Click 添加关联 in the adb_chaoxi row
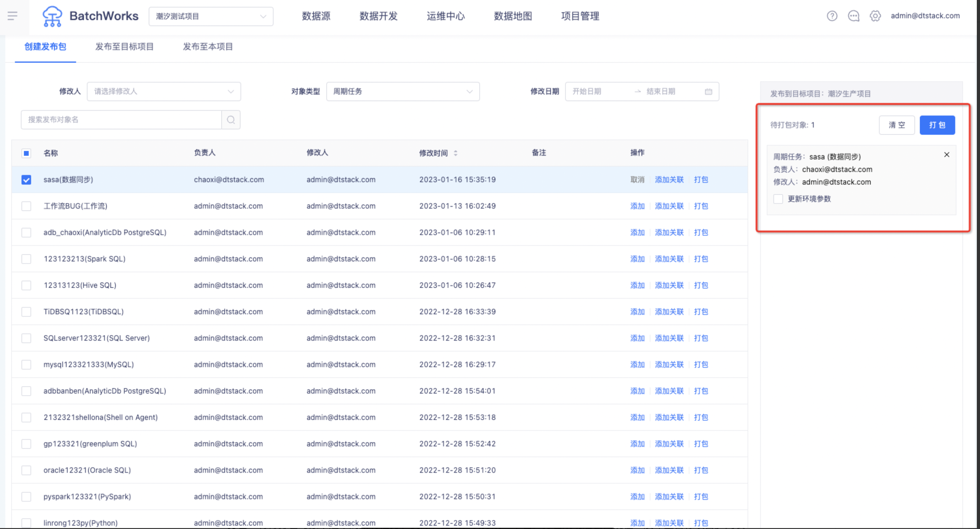Image resolution: width=980 pixels, height=529 pixels. coord(669,232)
